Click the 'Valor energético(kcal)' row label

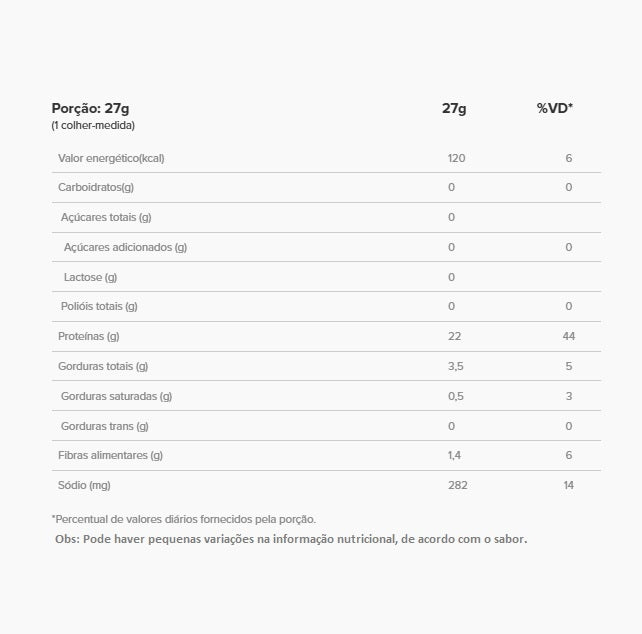111,158
